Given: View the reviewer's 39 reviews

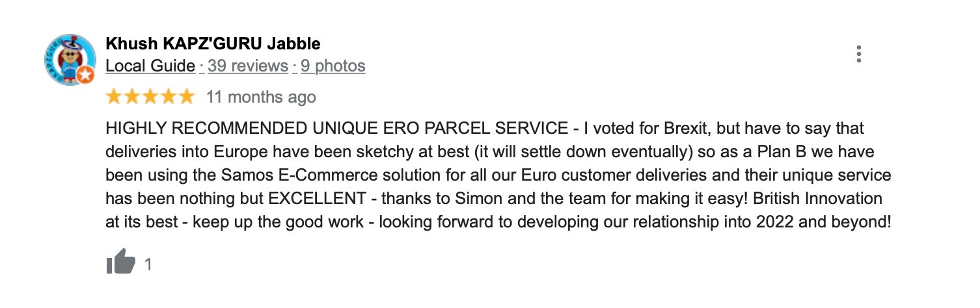Looking at the screenshot, I should (x=247, y=66).
